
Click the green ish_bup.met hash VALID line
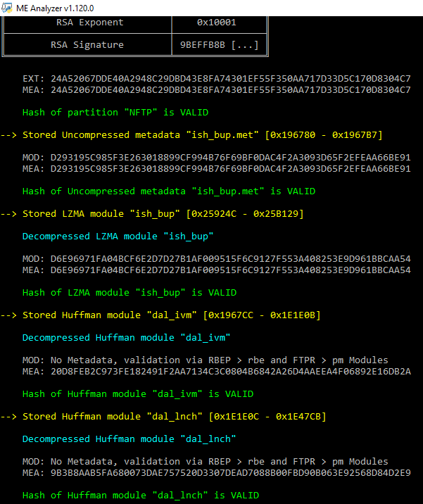click(169, 191)
